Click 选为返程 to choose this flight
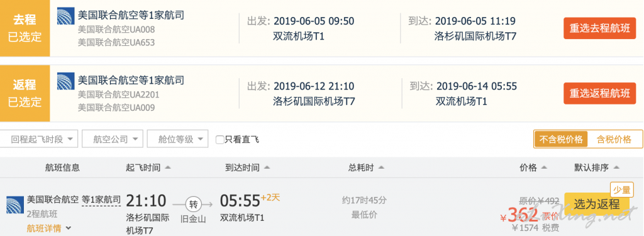Screen dimensions: 644x236 click(x=597, y=203)
